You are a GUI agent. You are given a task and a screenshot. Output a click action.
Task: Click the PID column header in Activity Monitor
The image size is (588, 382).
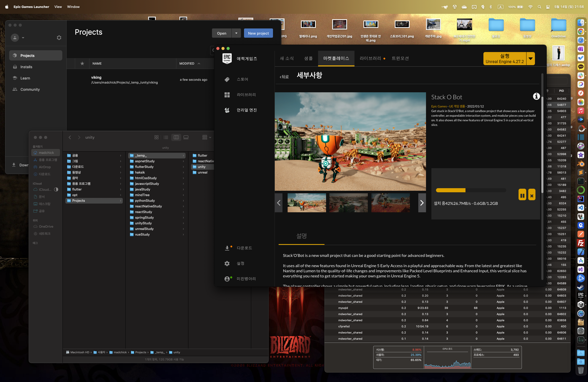click(x=561, y=91)
